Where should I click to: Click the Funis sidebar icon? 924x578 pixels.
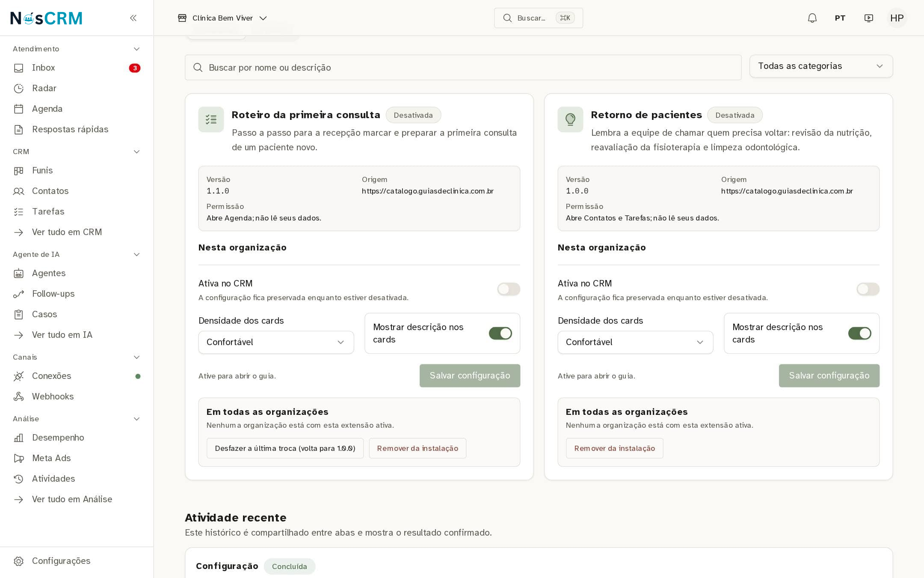tap(18, 171)
